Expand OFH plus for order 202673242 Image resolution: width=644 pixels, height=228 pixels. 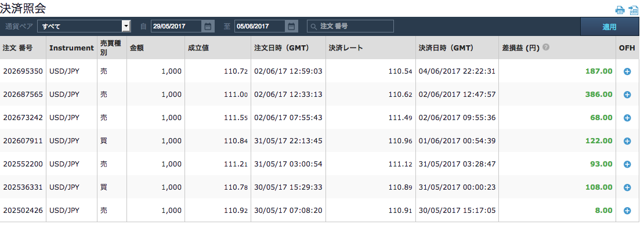627,118
